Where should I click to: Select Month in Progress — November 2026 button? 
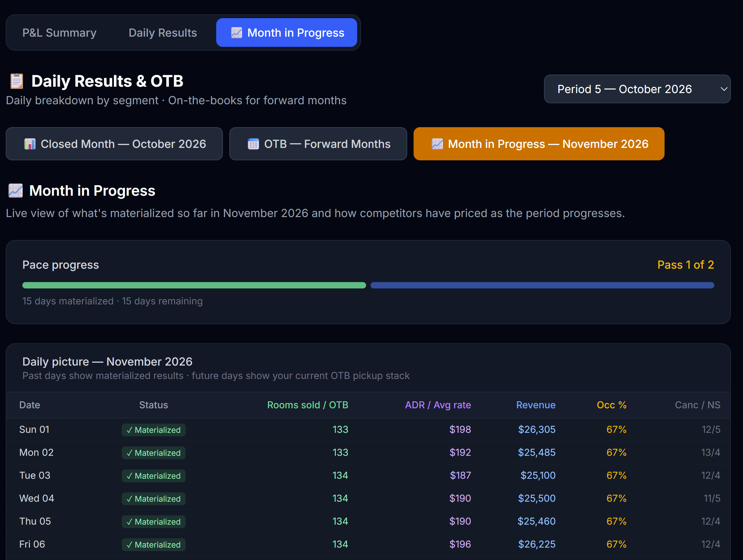[x=539, y=144]
